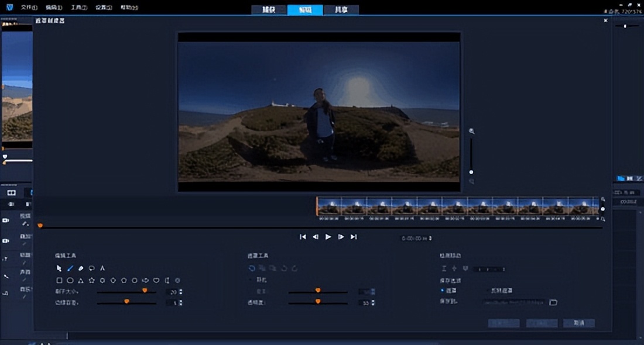Open the 工具 Tools menu
This screenshot has height=345, width=644.
click(79, 8)
